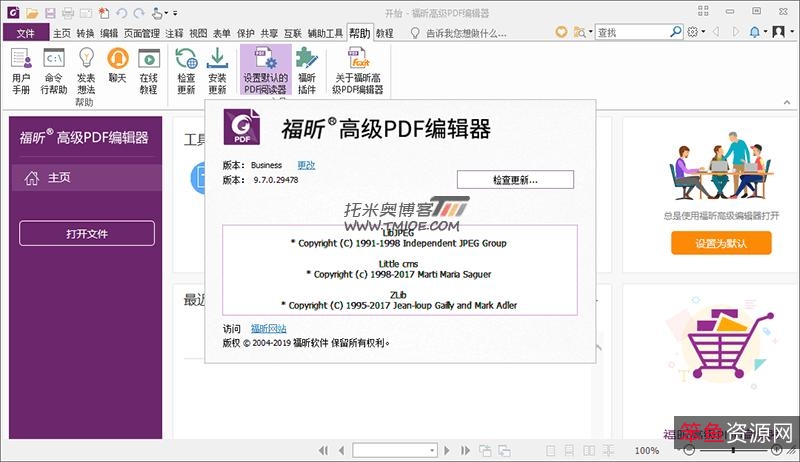Click the zoom in plus button
The height and width of the screenshot is (462, 800).
pos(777,450)
